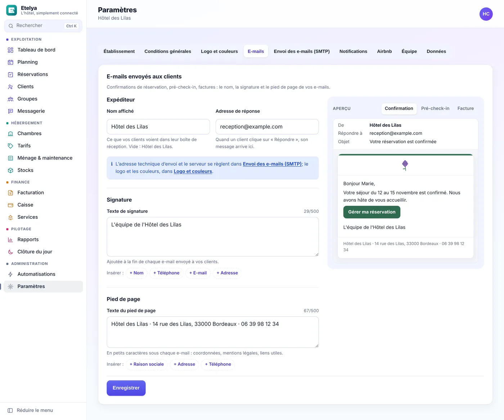Image resolution: width=504 pixels, height=420 pixels.
Task: Open the Notifications tab
Action: pos(353,51)
